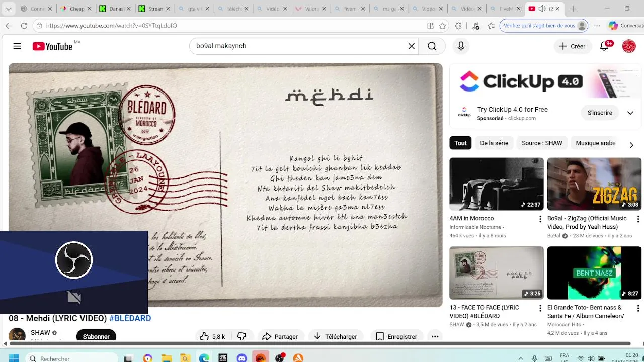This screenshot has width=644, height=362.
Task: Click the S'abonner button
Action: 96,336
